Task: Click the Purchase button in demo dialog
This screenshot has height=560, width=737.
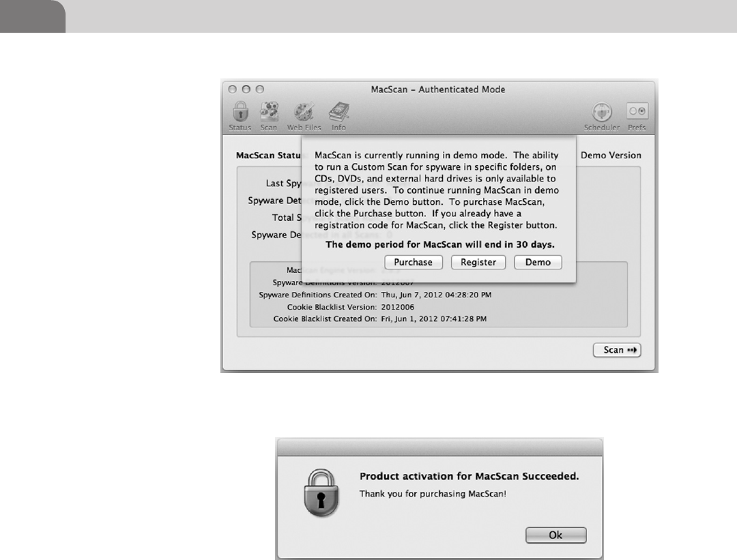Action: [x=413, y=262]
